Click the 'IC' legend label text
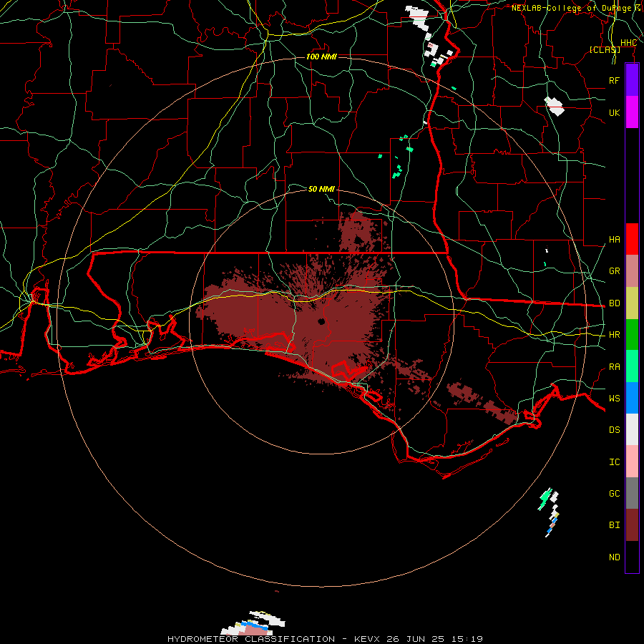Image resolution: width=644 pixels, height=644 pixels. pyautogui.click(x=614, y=462)
